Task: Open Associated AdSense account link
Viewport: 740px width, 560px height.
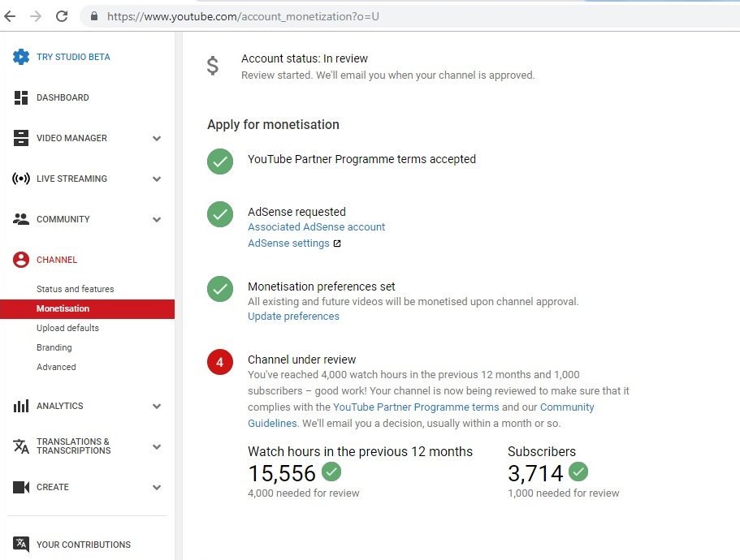Action: pos(316,226)
